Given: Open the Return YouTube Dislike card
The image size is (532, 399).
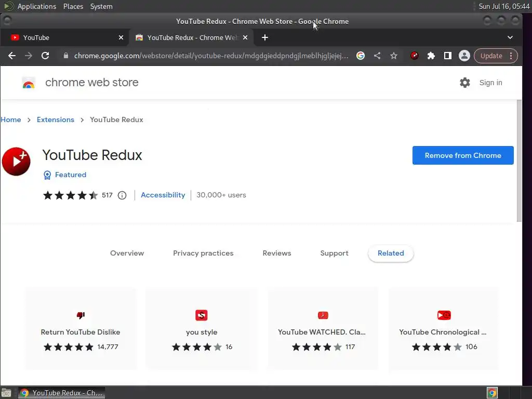Looking at the screenshot, I should [81, 328].
